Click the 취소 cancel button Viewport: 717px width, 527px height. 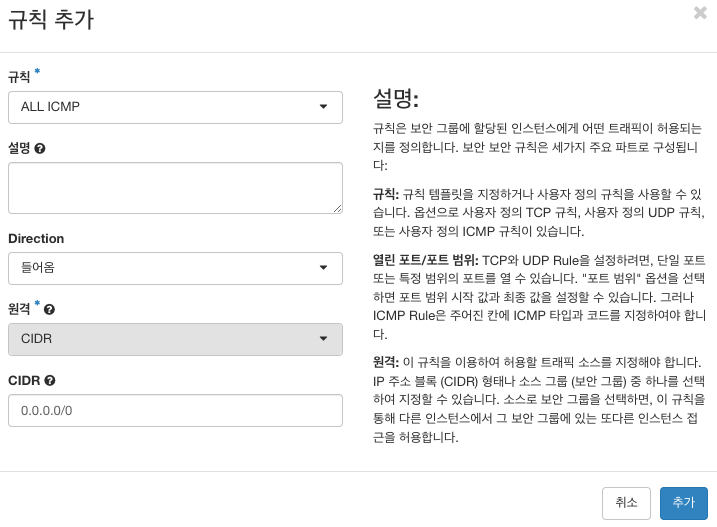pyautogui.click(x=626, y=503)
